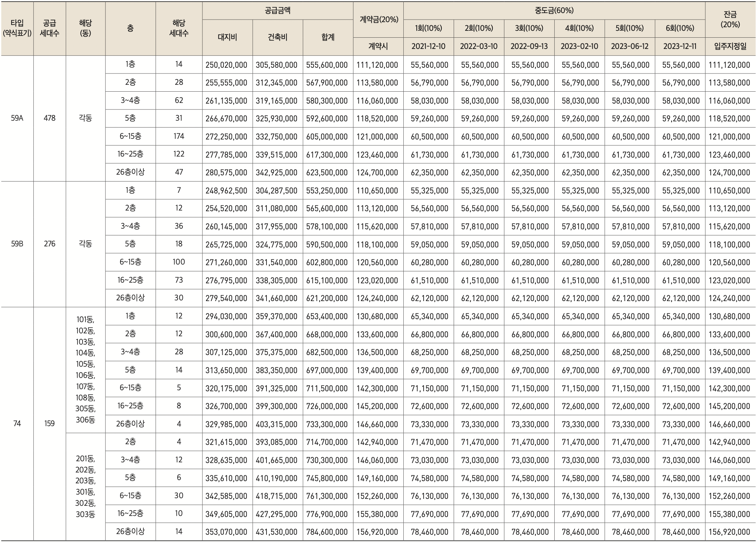Click the 입주지정일 header cell
Viewport: 756px width, 542px height.
(730, 46)
